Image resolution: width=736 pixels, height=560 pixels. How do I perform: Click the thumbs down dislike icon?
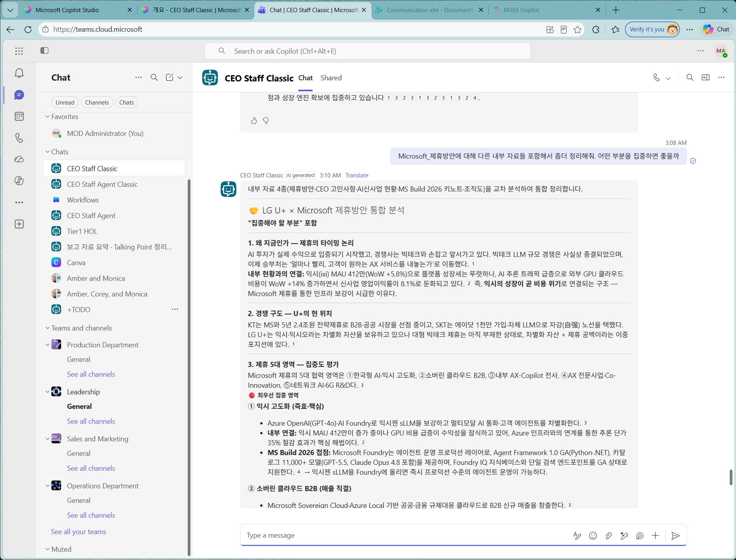pyautogui.click(x=266, y=121)
